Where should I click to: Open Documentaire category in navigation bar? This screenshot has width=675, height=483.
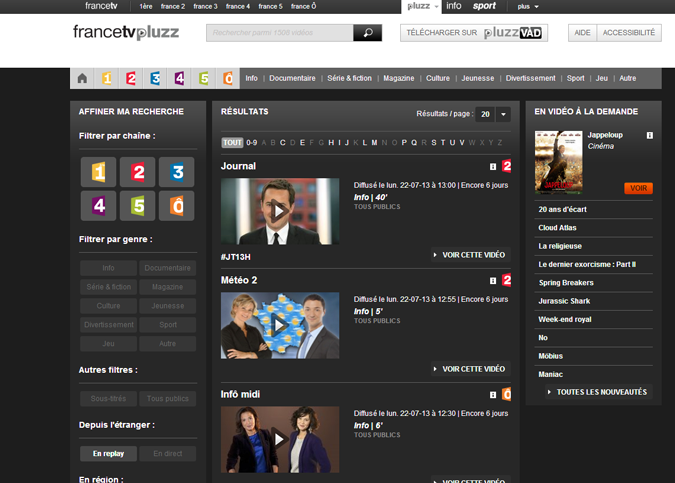pos(292,78)
